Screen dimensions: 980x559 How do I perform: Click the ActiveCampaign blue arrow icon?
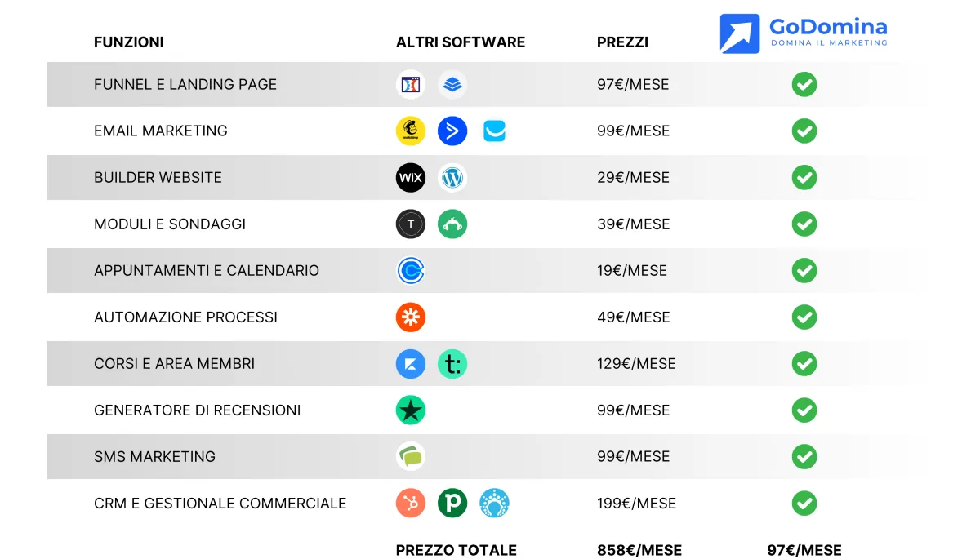pyautogui.click(x=452, y=131)
